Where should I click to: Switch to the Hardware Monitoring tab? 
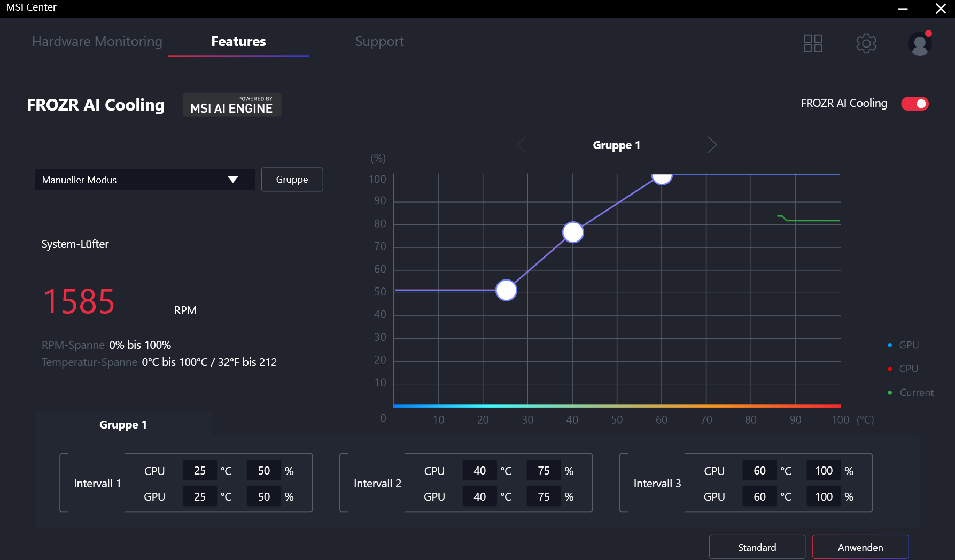[x=97, y=42]
